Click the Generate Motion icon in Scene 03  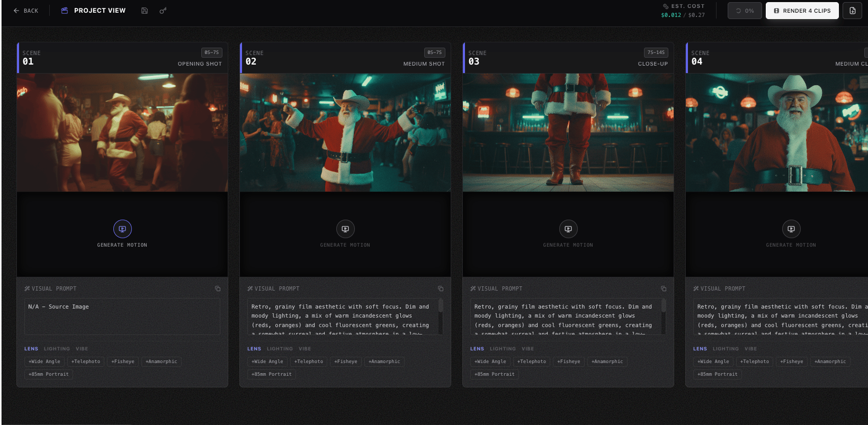(568, 229)
